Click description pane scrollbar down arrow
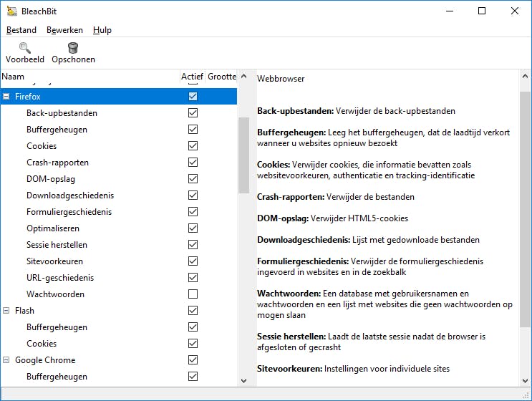The image size is (532, 401). coord(525,381)
